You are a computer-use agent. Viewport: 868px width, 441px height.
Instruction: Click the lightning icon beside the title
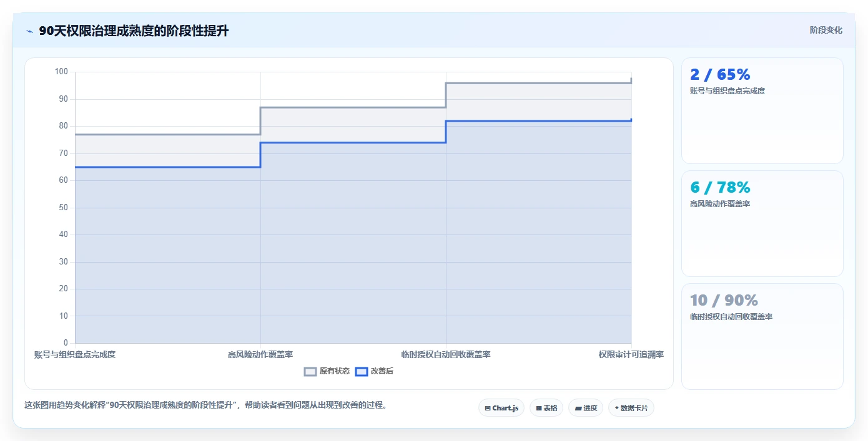[29, 31]
